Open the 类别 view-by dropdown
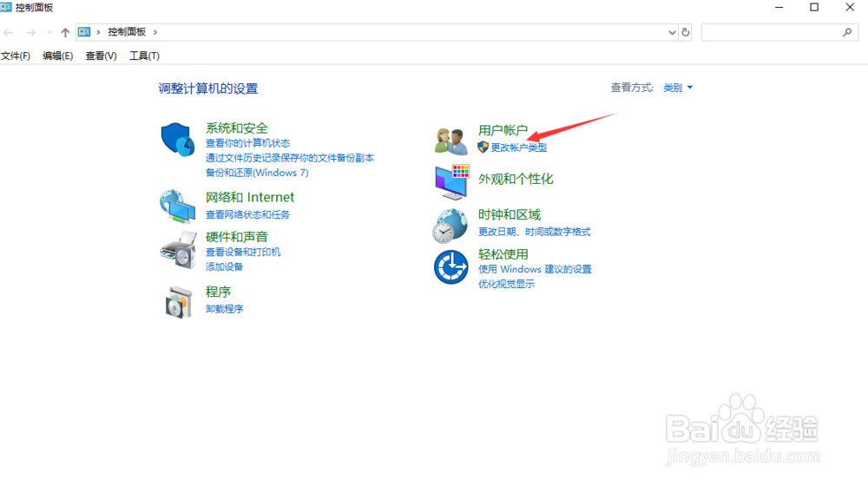The height and width of the screenshot is (486, 868). click(678, 88)
